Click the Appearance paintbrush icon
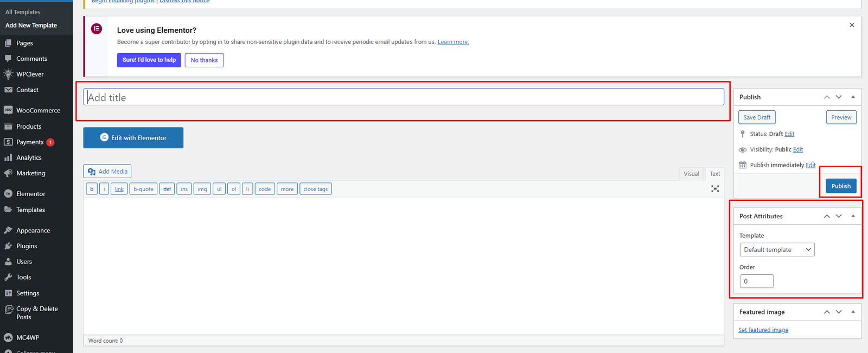This screenshot has width=868, height=353. pos(8,230)
